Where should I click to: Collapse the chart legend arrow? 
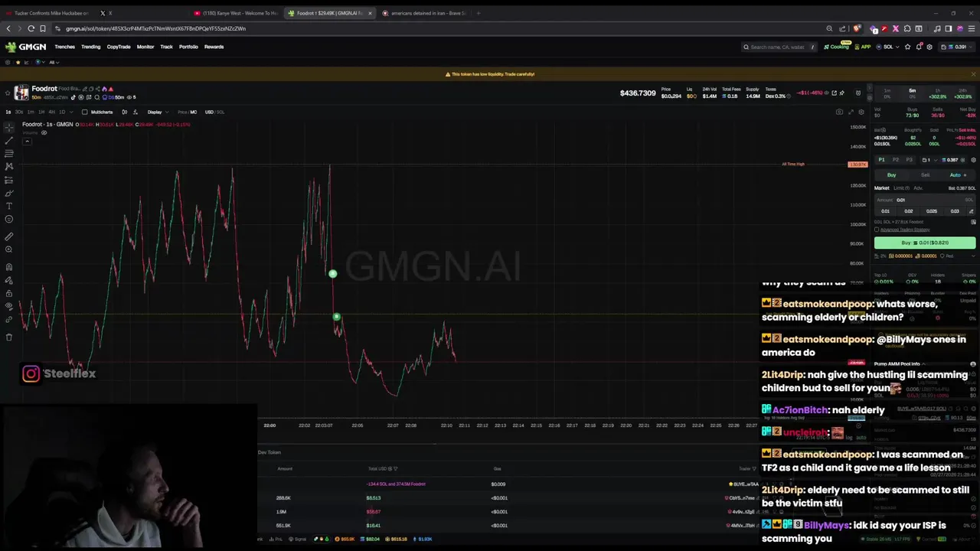(x=27, y=141)
